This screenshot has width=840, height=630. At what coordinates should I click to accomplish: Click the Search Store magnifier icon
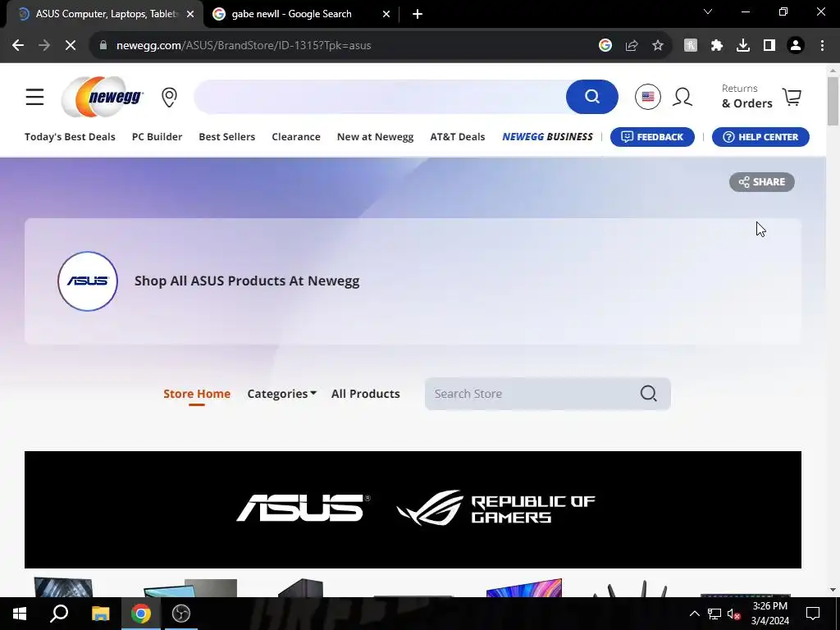[x=648, y=394]
